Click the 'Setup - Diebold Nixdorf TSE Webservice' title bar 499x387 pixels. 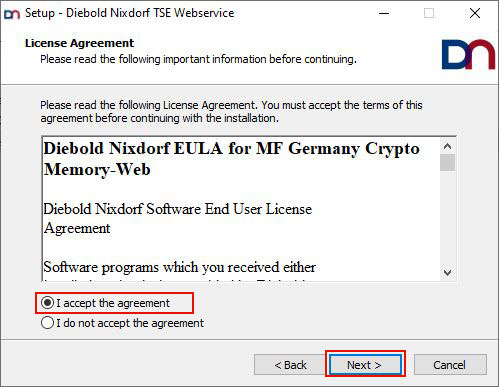130,13
